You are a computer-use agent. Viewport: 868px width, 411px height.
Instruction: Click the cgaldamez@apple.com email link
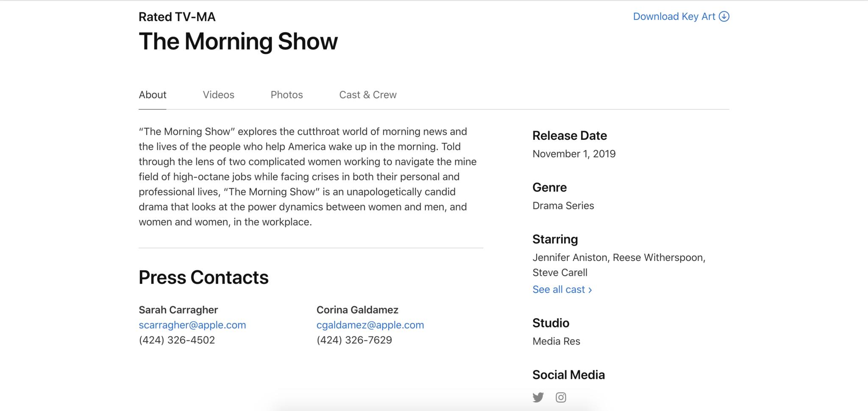(370, 325)
